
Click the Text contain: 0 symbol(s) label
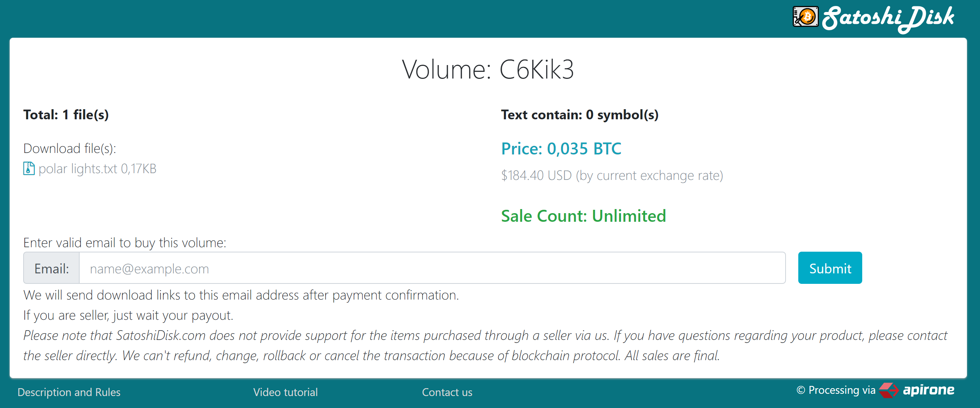(x=580, y=114)
